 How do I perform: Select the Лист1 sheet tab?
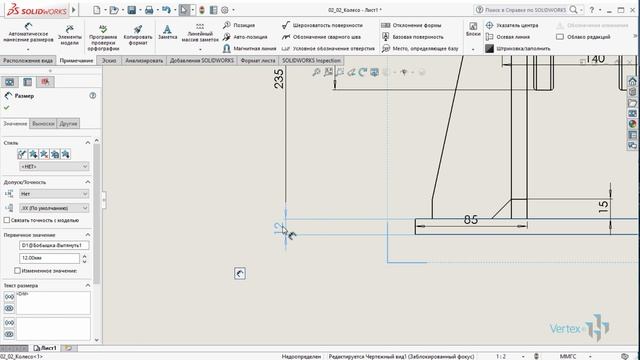[45, 348]
